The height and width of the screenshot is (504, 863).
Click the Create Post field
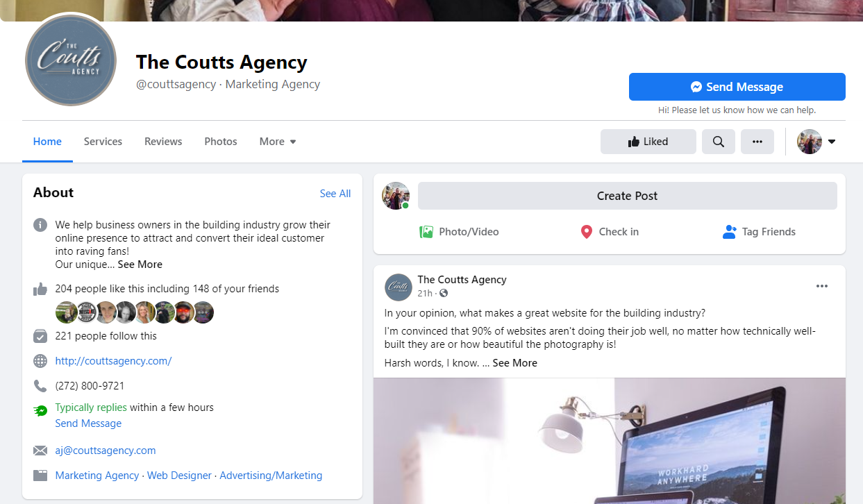(x=628, y=196)
